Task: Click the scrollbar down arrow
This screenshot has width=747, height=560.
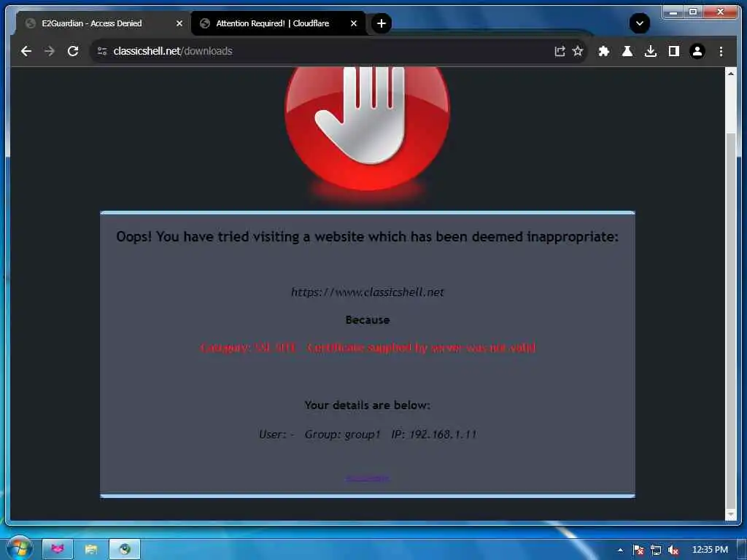Action: click(730, 514)
